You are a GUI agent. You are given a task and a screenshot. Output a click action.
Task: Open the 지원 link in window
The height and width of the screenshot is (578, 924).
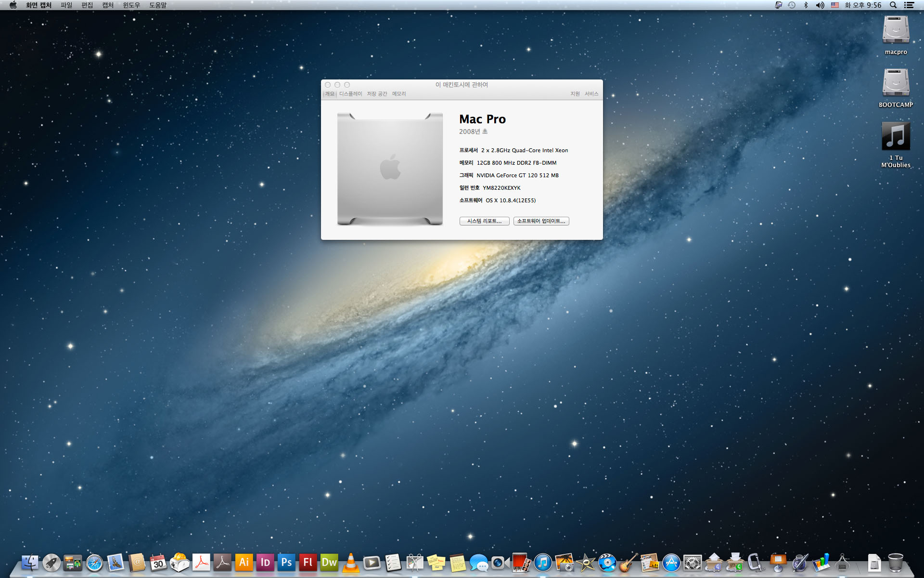point(575,94)
